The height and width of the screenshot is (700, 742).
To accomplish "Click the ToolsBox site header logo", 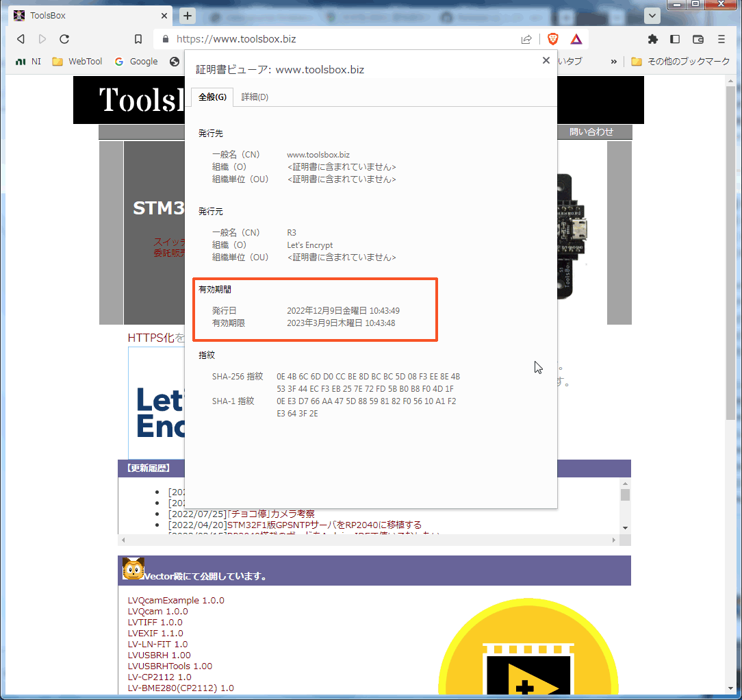I will (141, 100).
